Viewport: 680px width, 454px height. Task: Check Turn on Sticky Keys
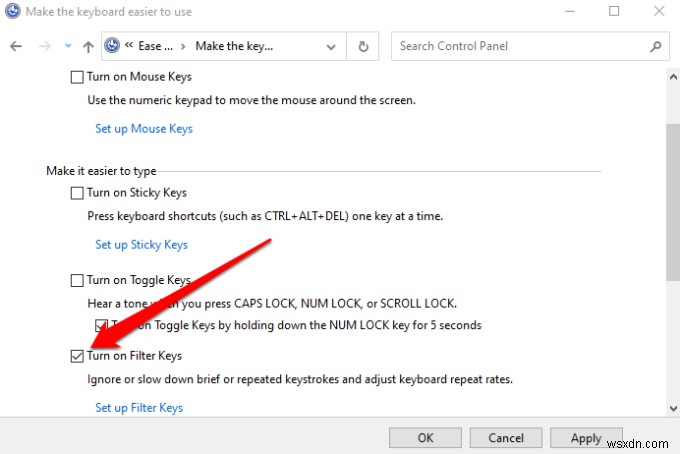(77, 193)
